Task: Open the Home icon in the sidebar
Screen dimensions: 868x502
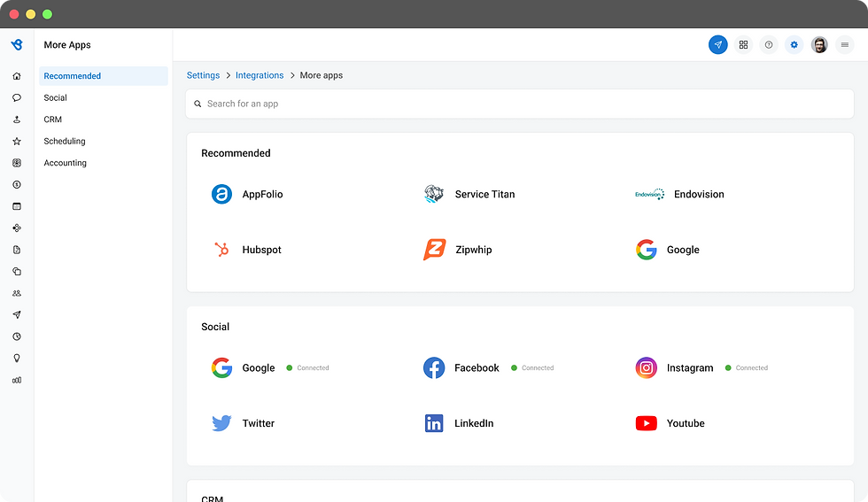Action: point(17,76)
